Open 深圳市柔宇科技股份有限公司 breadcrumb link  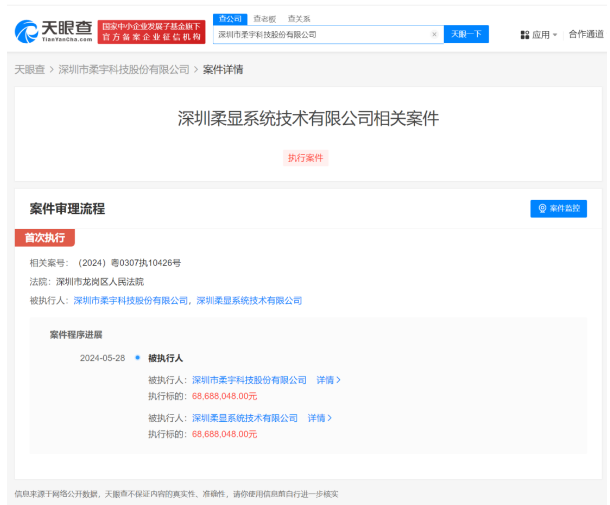pyautogui.click(x=124, y=70)
